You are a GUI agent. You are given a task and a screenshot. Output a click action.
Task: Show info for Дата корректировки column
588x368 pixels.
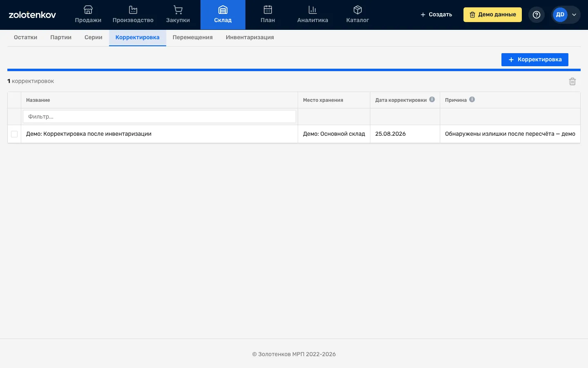(x=432, y=99)
